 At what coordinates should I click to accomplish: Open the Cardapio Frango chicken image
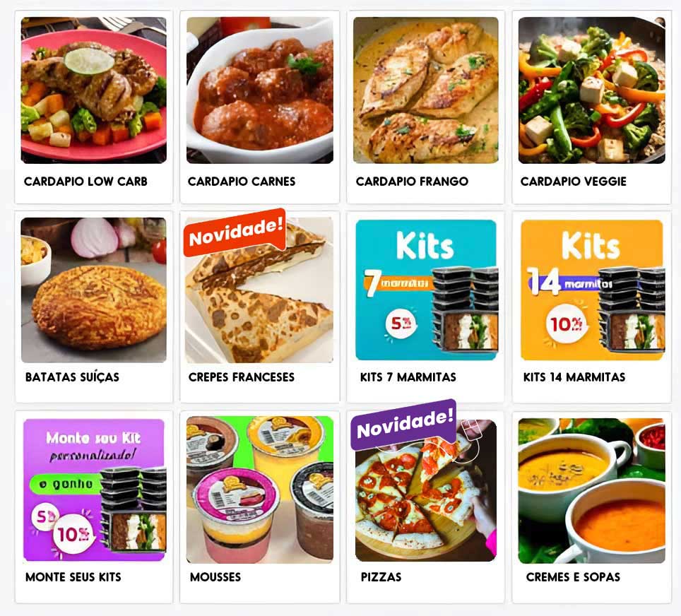[425, 90]
